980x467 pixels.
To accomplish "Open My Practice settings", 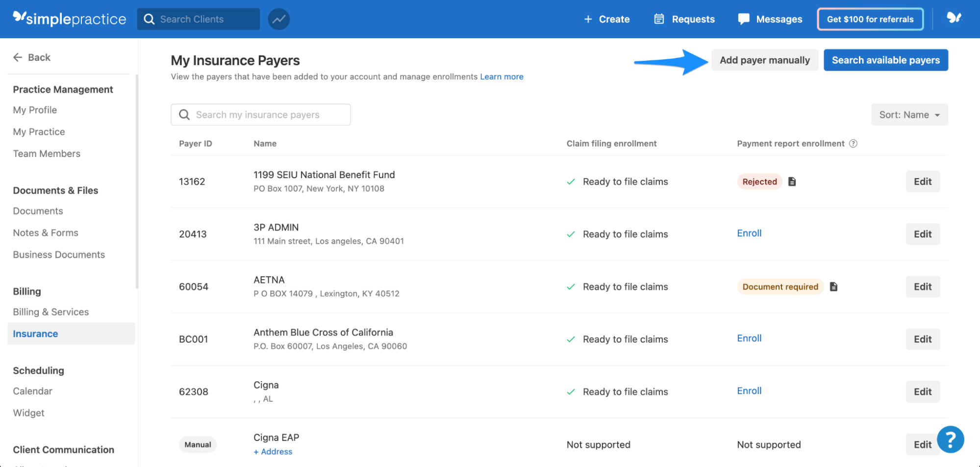I will [39, 131].
